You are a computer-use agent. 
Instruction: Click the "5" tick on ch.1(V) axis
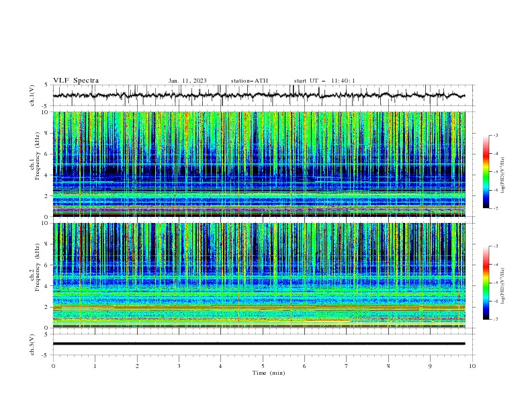pos(46,85)
